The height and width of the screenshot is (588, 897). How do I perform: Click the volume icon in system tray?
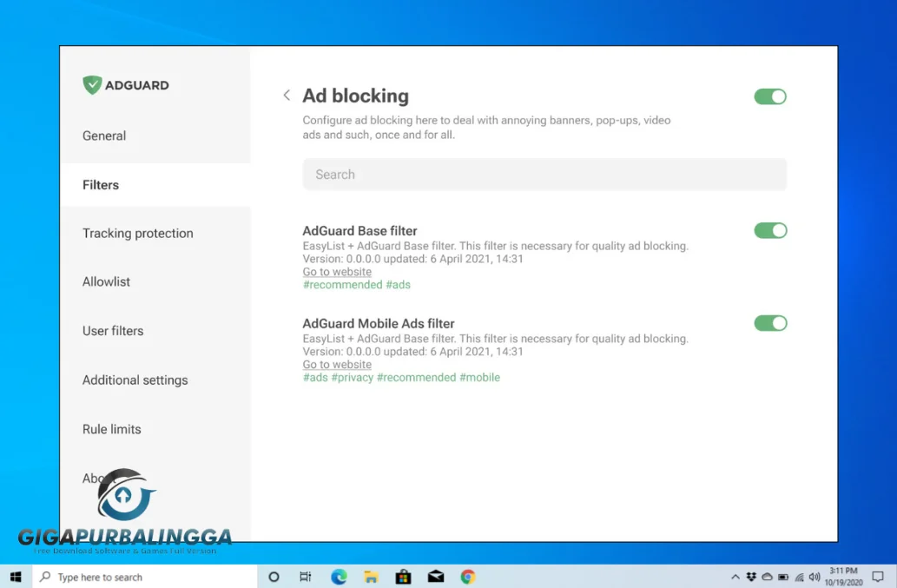coord(815,576)
